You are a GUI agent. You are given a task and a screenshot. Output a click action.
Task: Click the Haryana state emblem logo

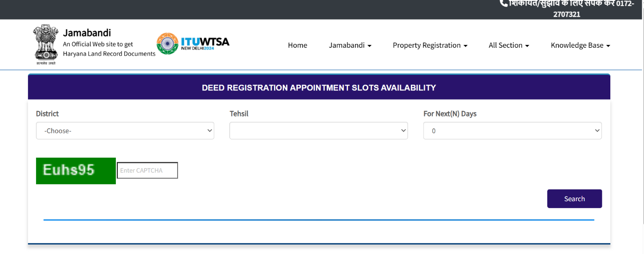click(45, 44)
